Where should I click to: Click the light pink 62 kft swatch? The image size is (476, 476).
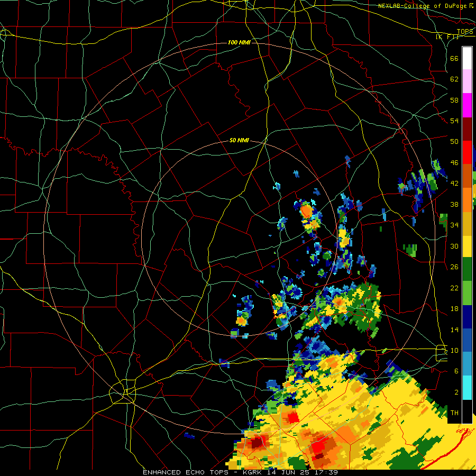pyautogui.click(x=467, y=81)
